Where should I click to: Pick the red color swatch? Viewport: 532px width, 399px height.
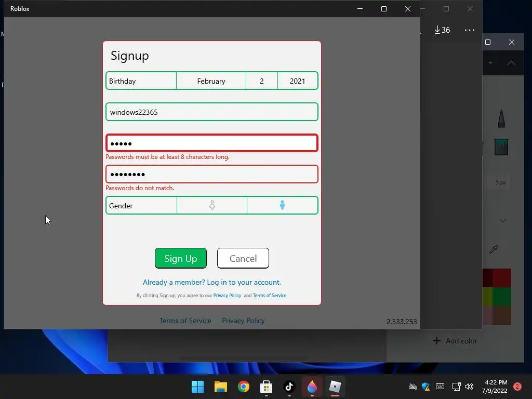(x=502, y=278)
